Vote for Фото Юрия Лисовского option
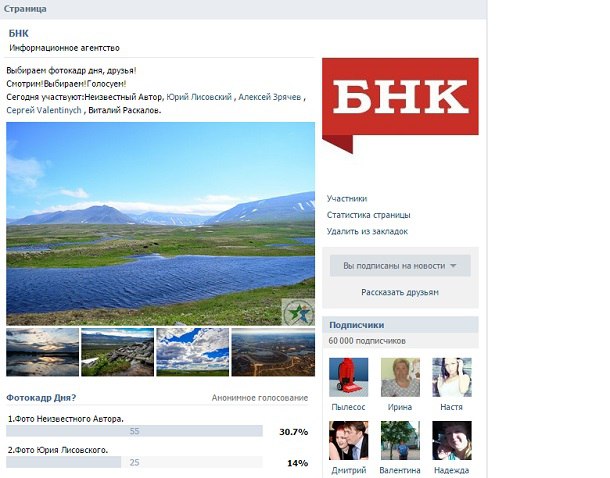Screen dimensions: 610x478 (58, 450)
